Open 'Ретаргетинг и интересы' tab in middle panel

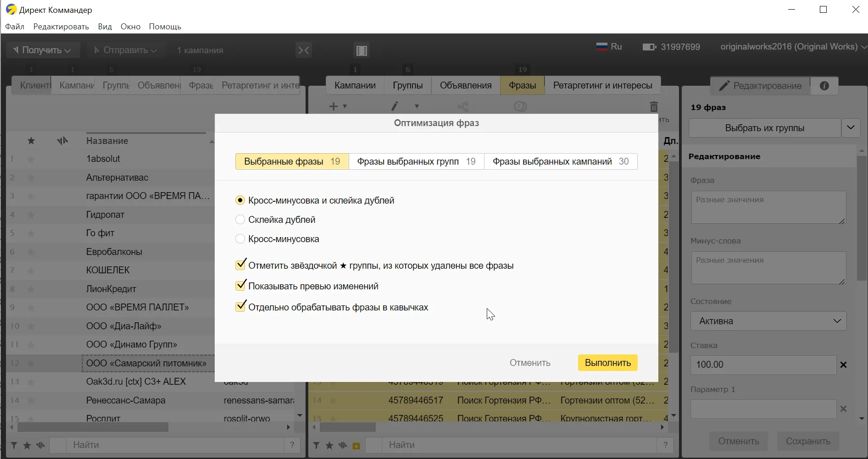point(603,85)
